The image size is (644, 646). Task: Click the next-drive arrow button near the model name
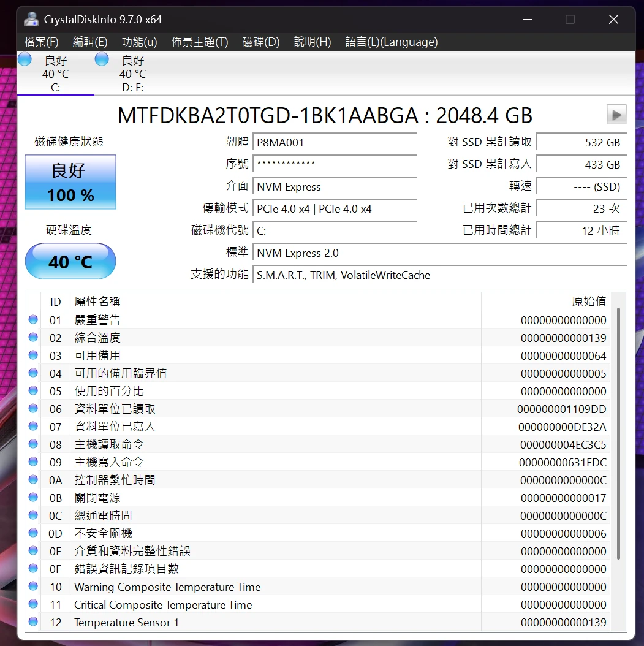click(616, 114)
